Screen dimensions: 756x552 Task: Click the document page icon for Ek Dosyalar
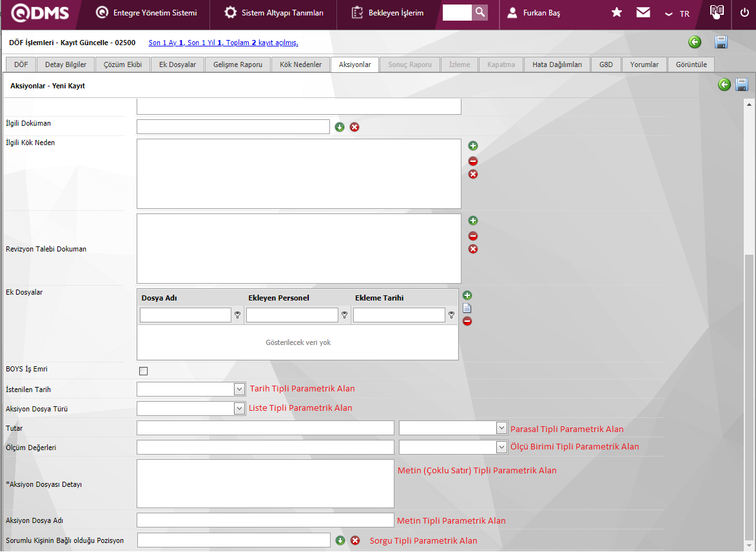[467, 308]
